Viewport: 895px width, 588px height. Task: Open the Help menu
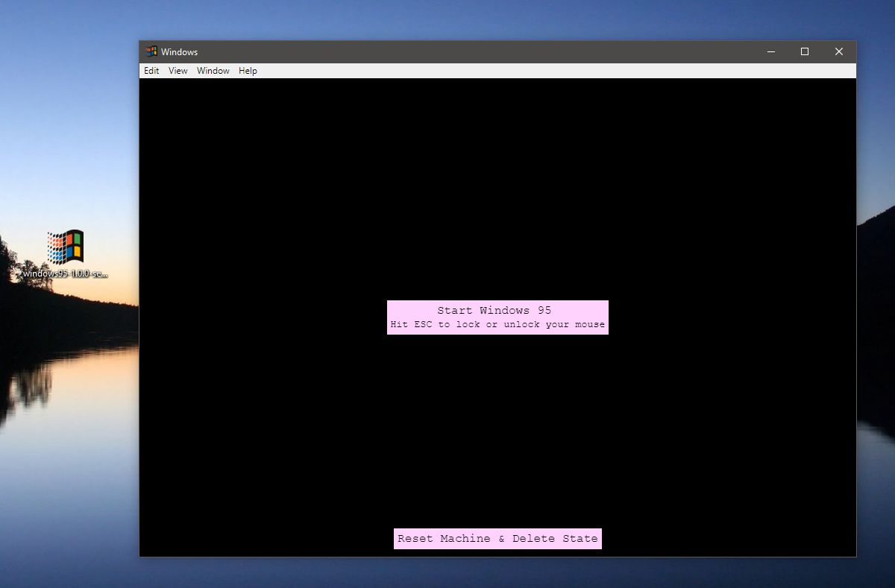point(248,71)
